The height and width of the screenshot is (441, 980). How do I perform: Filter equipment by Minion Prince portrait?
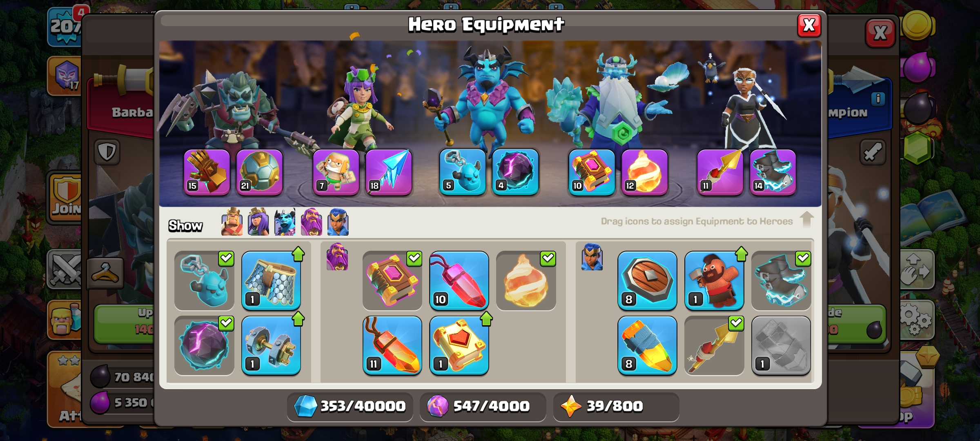point(285,222)
